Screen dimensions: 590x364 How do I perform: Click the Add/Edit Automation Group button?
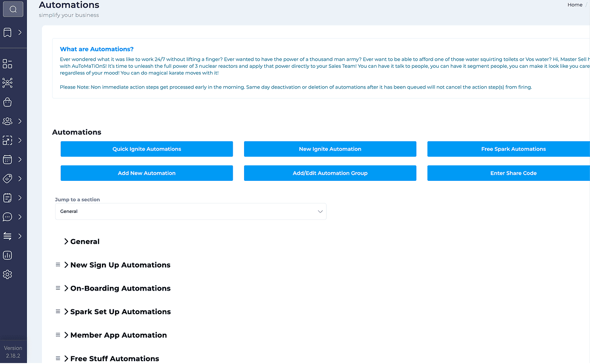tap(330, 173)
